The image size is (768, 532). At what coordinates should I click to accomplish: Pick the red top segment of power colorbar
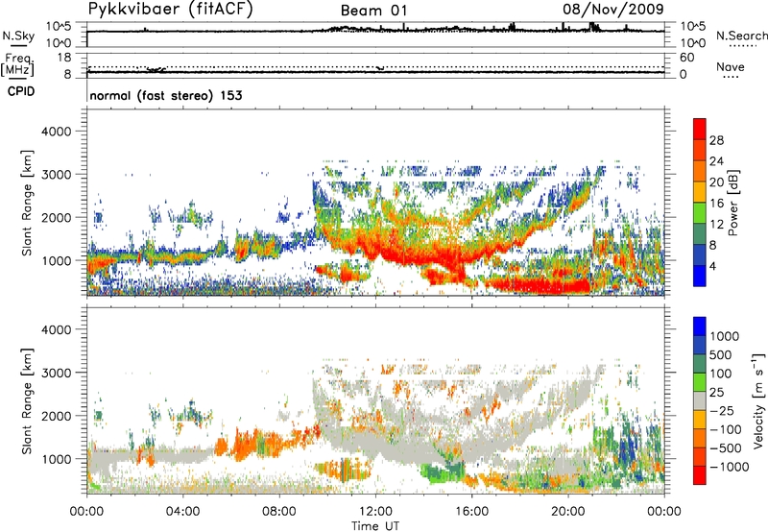[700, 129]
